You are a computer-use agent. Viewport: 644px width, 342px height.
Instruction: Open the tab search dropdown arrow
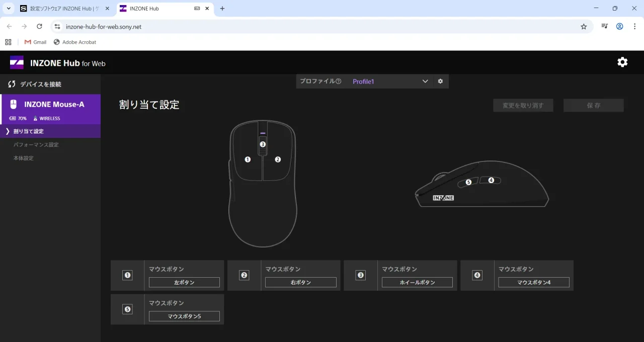pos(9,9)
